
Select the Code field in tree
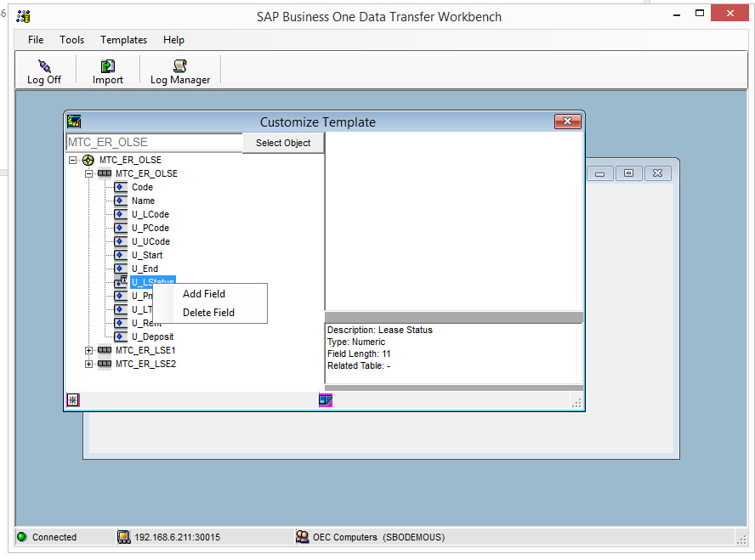click(x=143, y=187)
